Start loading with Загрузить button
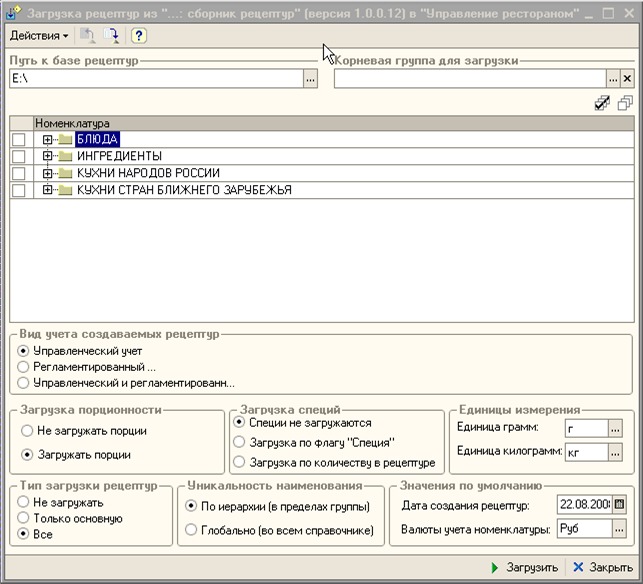 [524, 567]
